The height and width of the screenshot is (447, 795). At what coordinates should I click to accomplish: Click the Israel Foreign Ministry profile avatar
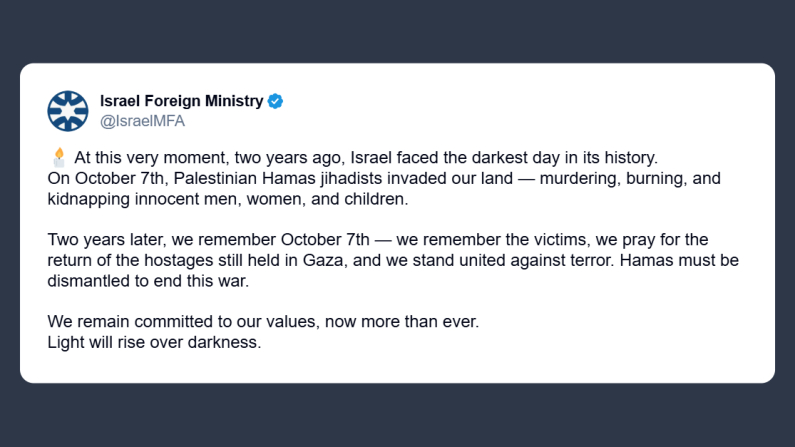(x=68, y=110)
